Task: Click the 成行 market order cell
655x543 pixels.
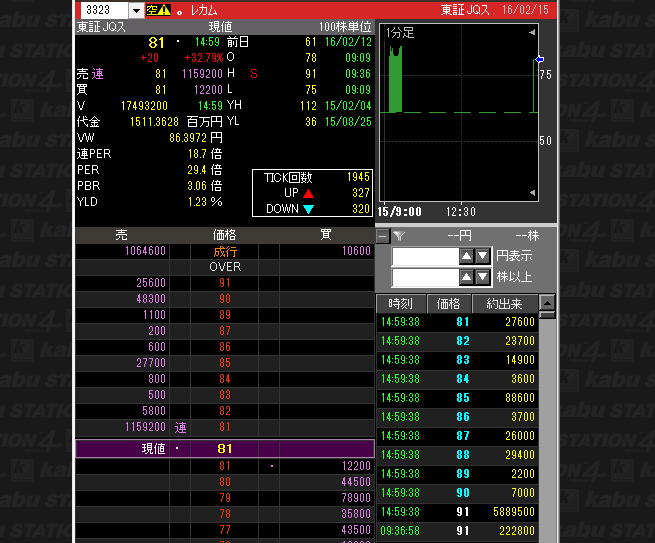Action: coord(225,251)
